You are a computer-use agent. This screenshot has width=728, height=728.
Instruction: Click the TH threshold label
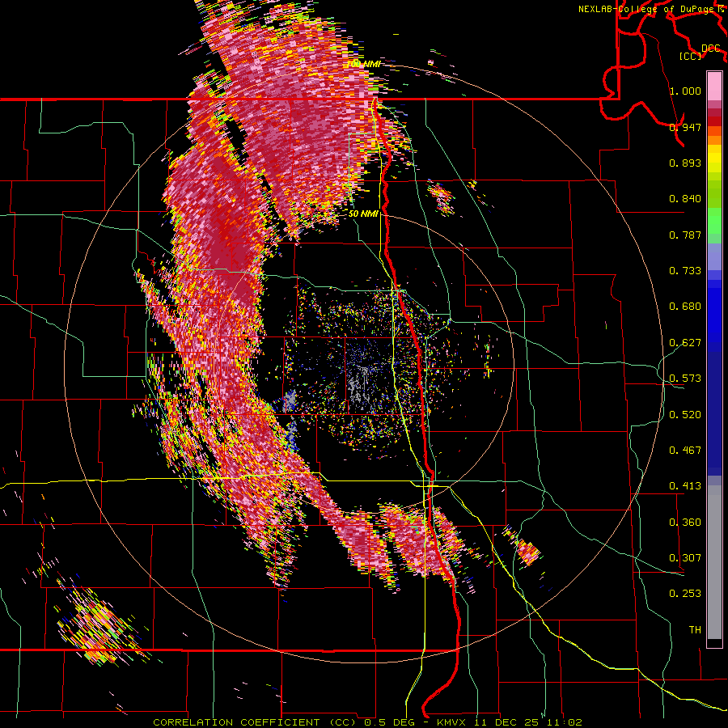click(695, 630)
